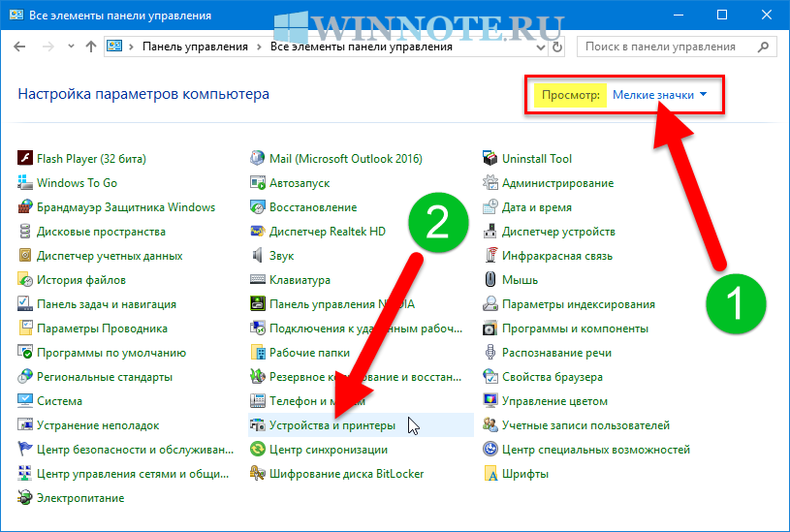Click the Брандмауэр Защитника Windows icon
This screenshot has height=532, width=790.
[x=25, y=207]
